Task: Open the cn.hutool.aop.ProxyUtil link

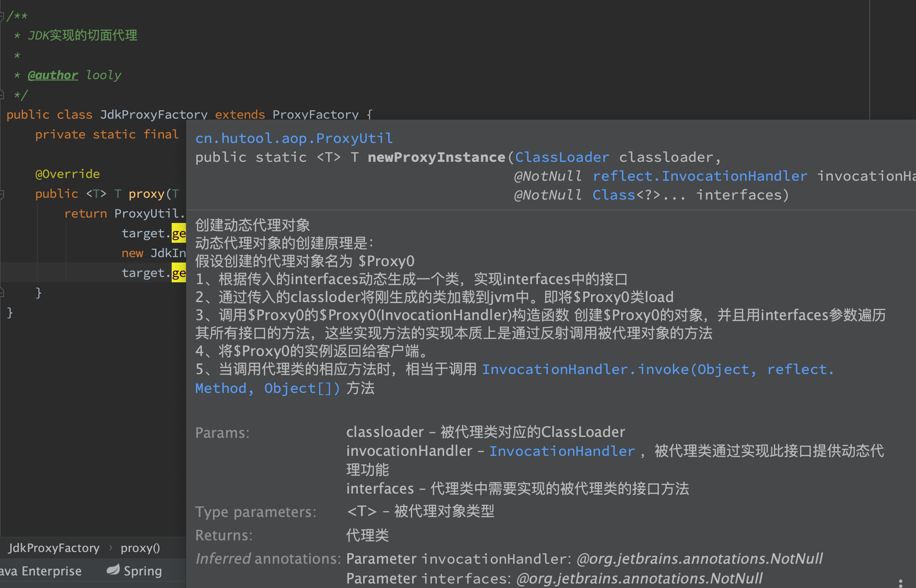Action: tap(294, 138)
